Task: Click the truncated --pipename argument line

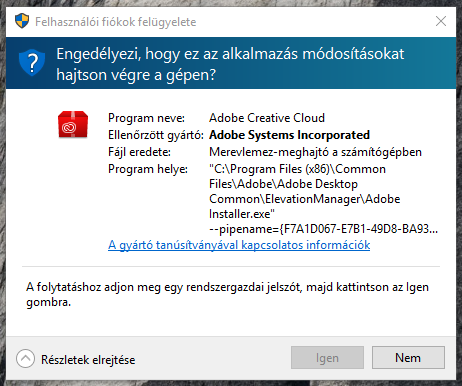Action: (323, 229)
